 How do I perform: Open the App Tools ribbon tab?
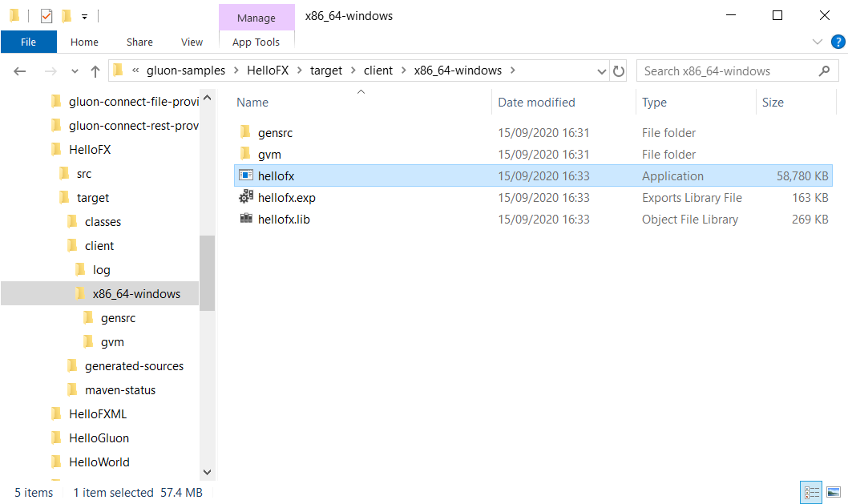(256, 42)
